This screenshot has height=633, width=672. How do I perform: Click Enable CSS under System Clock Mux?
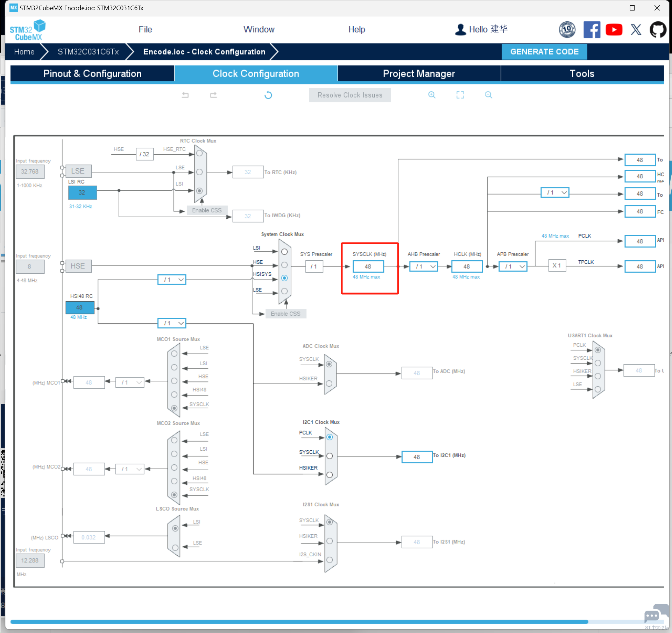(x=285, y=314)
